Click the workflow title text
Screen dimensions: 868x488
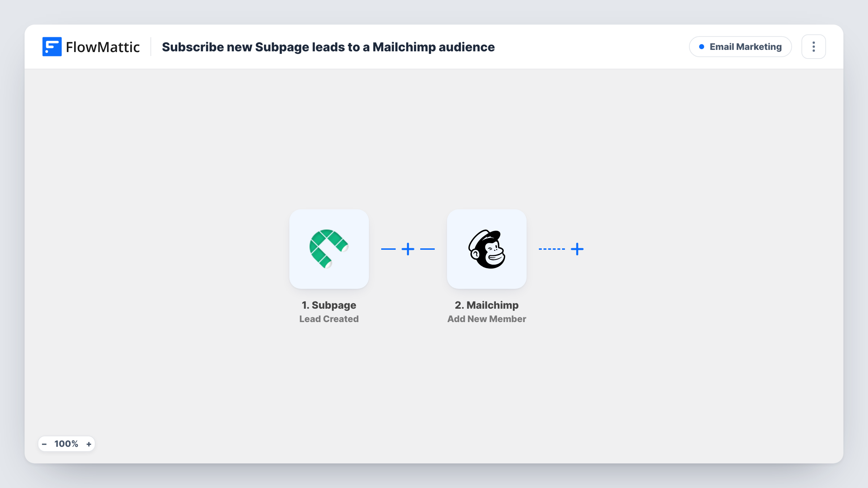pyautogui.click(x=328, y=47)
